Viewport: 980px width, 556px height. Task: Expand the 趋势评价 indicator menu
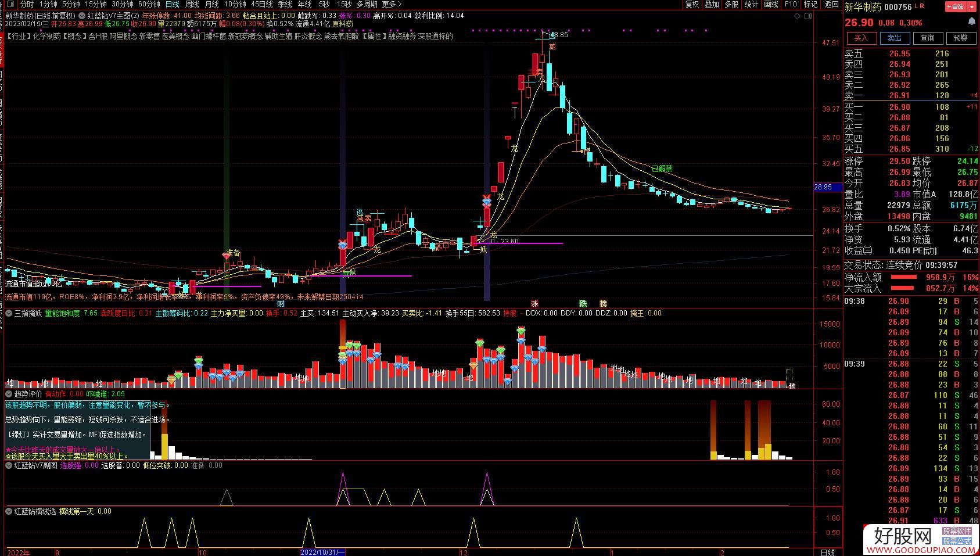(x=9, y=394)
